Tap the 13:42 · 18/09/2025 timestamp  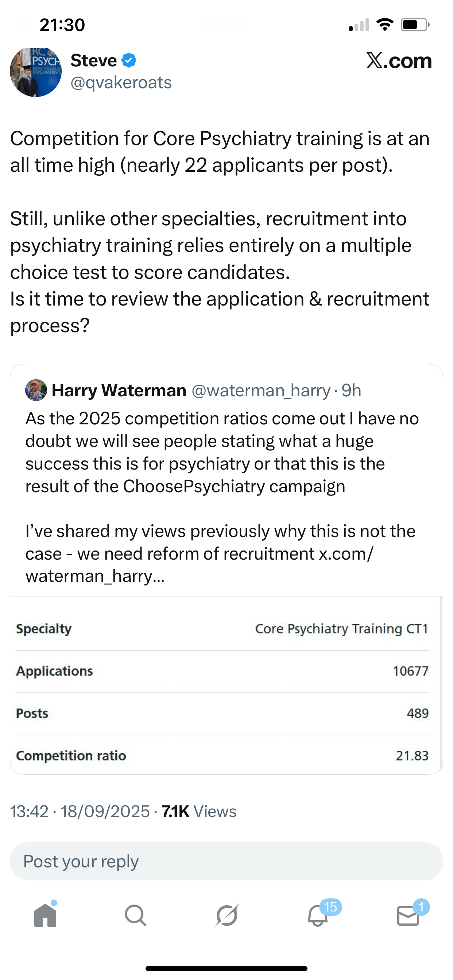[80, 812]
